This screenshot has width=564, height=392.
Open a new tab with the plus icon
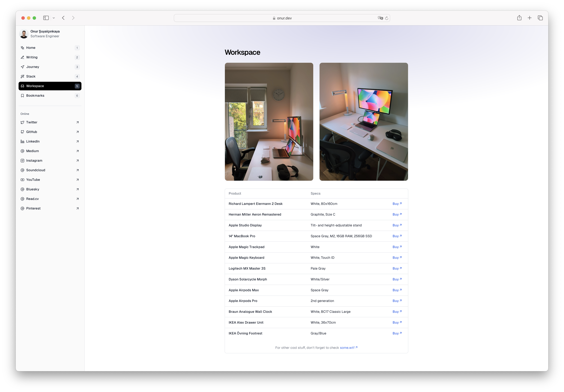coord(530,18)
